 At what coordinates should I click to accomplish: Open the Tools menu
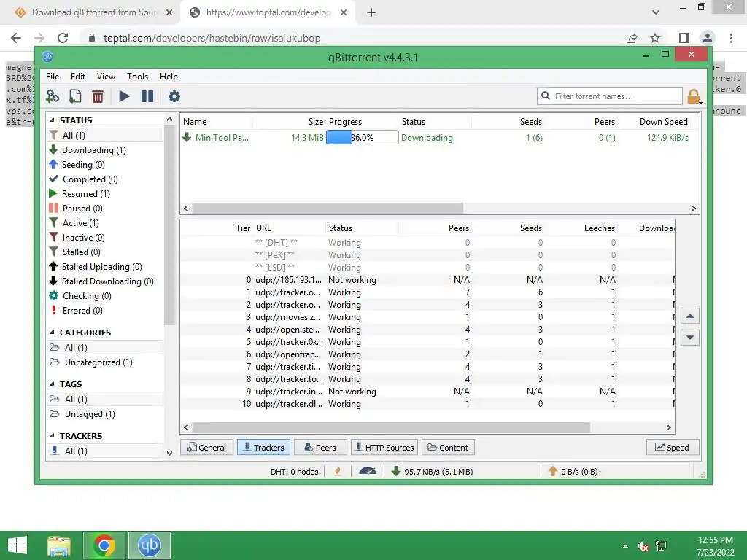[x=137, y=76]
